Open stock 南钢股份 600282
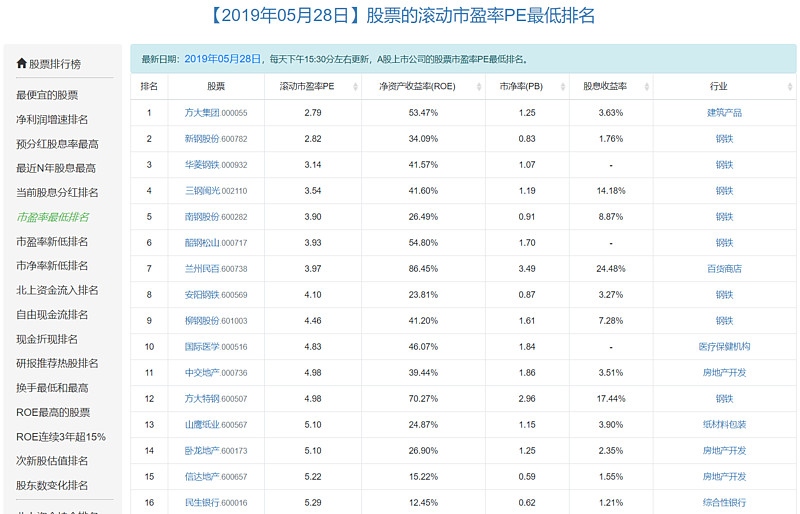Image resolution: width=800 pixels, height=514 pixels. coord(216,217)
